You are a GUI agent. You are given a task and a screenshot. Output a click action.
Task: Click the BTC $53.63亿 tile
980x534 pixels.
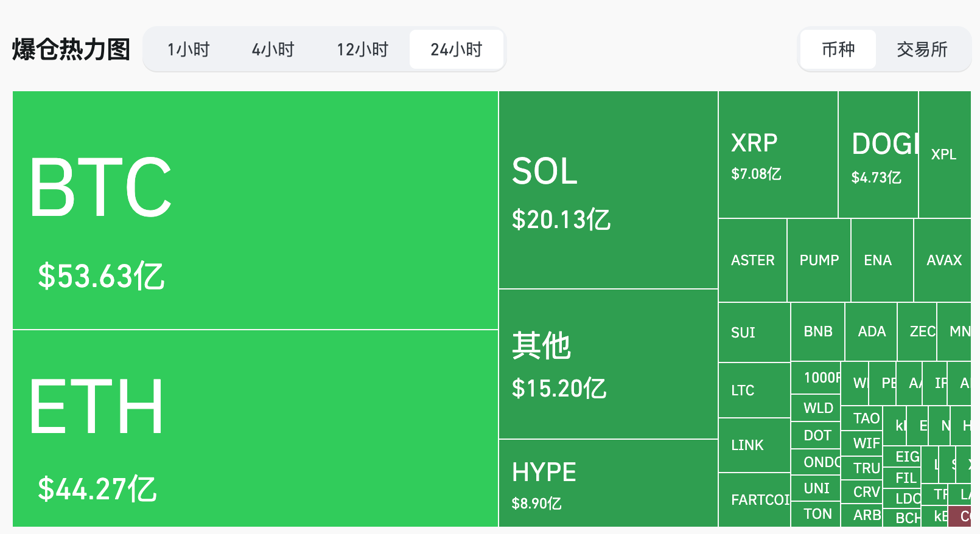coord(255,210)
